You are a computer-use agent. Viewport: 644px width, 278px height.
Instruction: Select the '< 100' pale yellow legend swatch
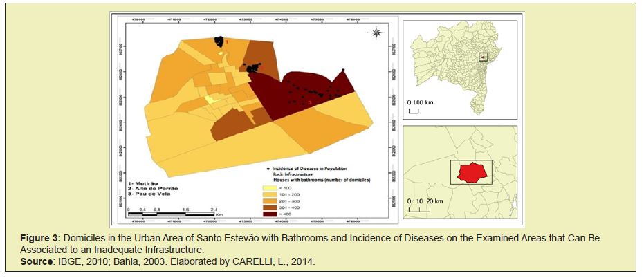click(271, 187)
